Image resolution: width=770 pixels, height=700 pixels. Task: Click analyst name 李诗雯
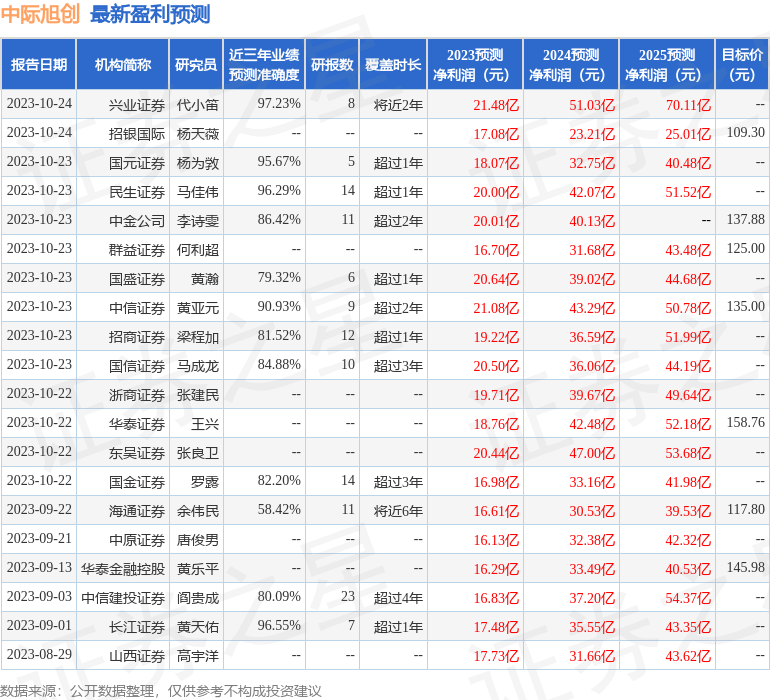197,221
